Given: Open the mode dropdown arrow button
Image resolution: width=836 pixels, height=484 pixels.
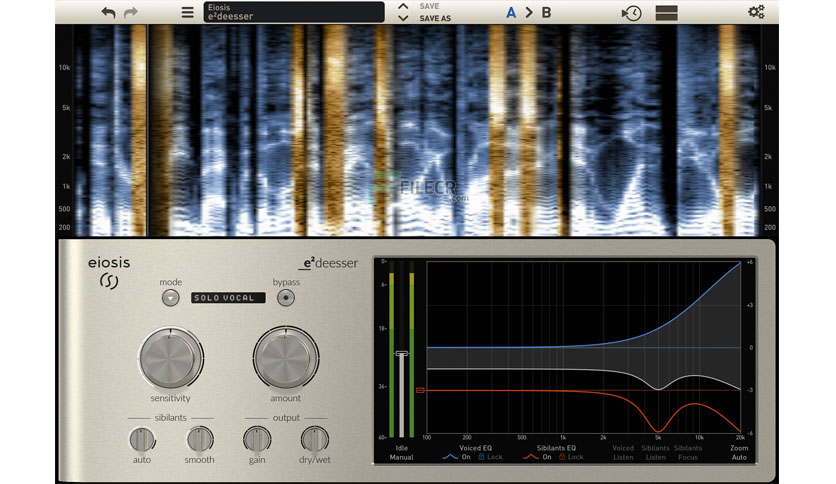Looking at the screenshot, I should click(171, 297).
